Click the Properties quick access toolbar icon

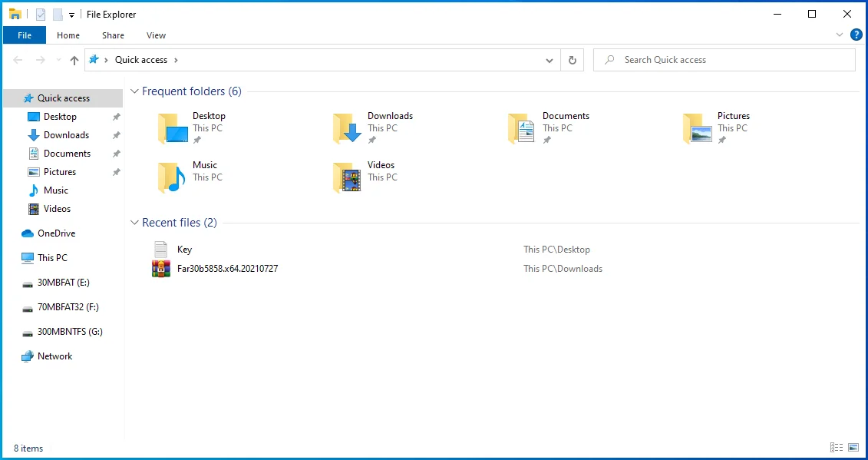(x=41, y=15)
